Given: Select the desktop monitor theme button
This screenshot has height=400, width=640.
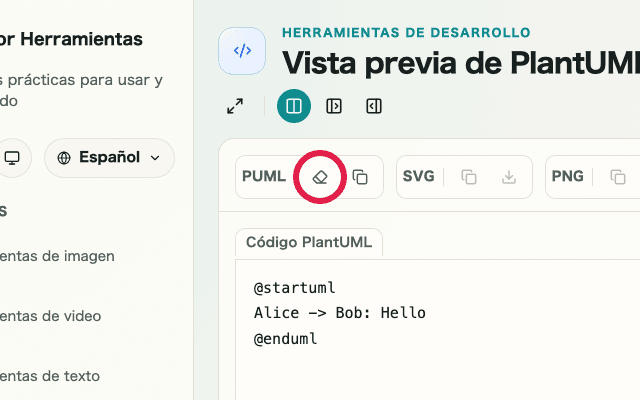Looking at the screenshot, I should click(x=12, y=158).
